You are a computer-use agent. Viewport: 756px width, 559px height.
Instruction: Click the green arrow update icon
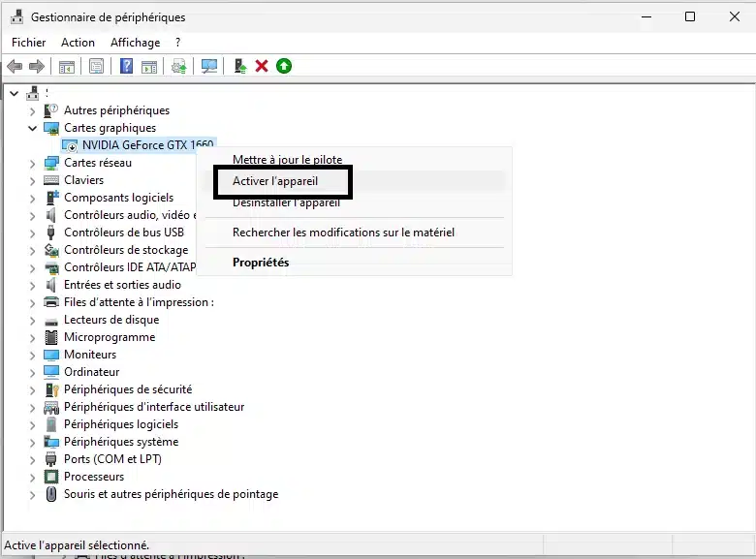click(284, 66)
